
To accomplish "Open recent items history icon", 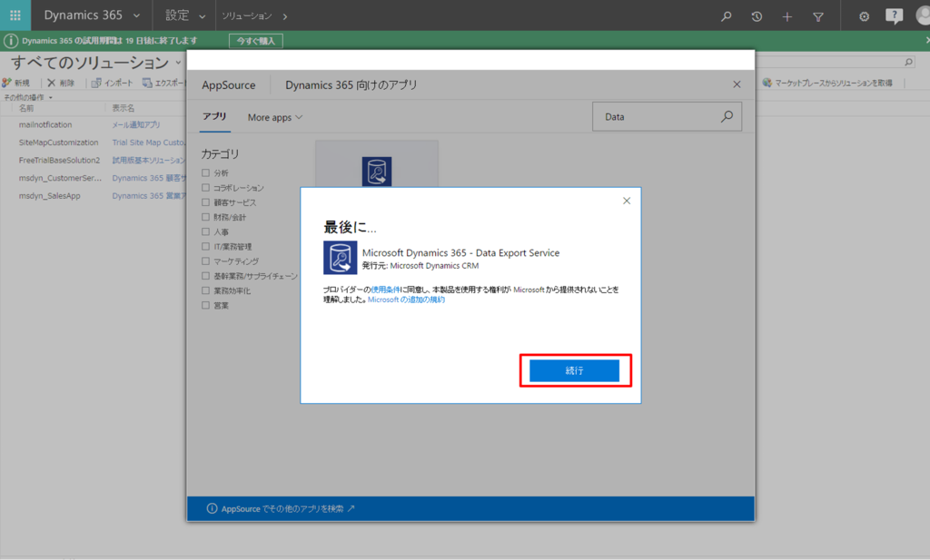I will point(757,16).
